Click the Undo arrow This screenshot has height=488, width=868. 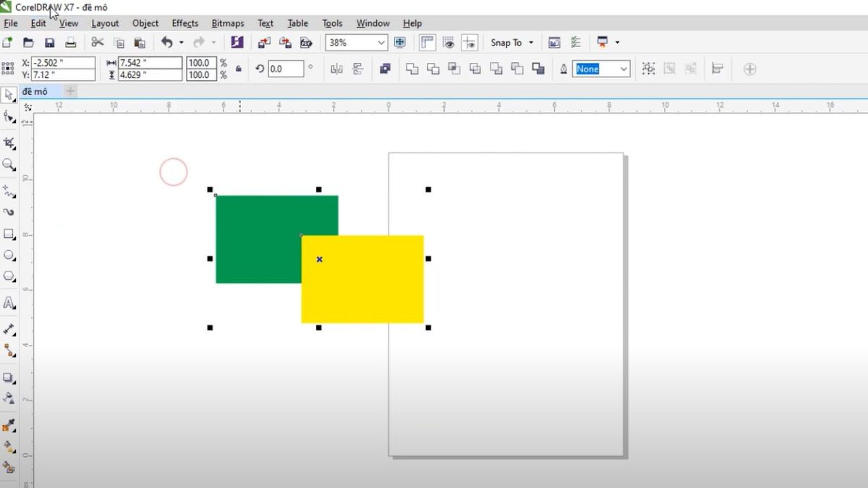[167, 43]
